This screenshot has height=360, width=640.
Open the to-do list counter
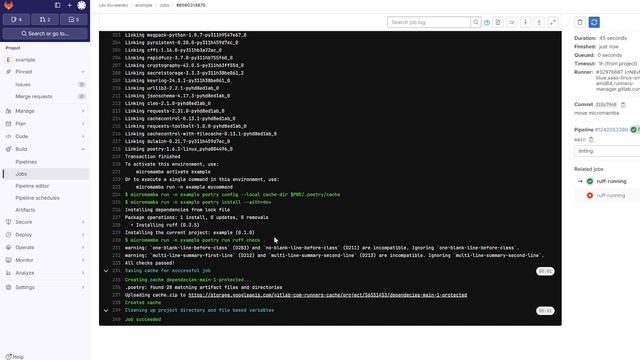[74, 19]
